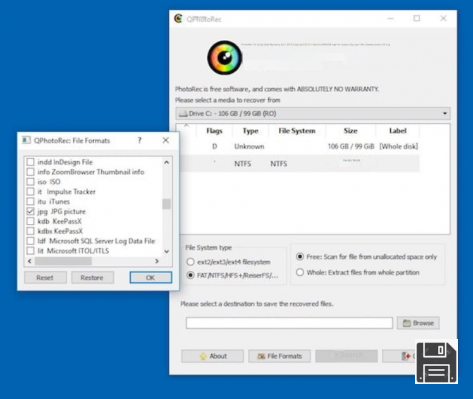The height and width of the screenshot is (399, 473).
Task: Close the QPhotoRec main window
Action: [443, 18]
